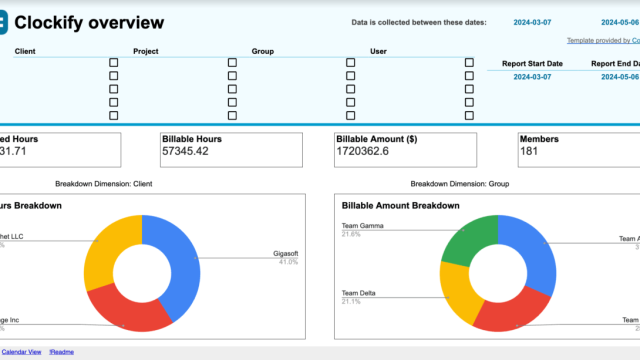Select the Project filter header

tap(146, 51)
